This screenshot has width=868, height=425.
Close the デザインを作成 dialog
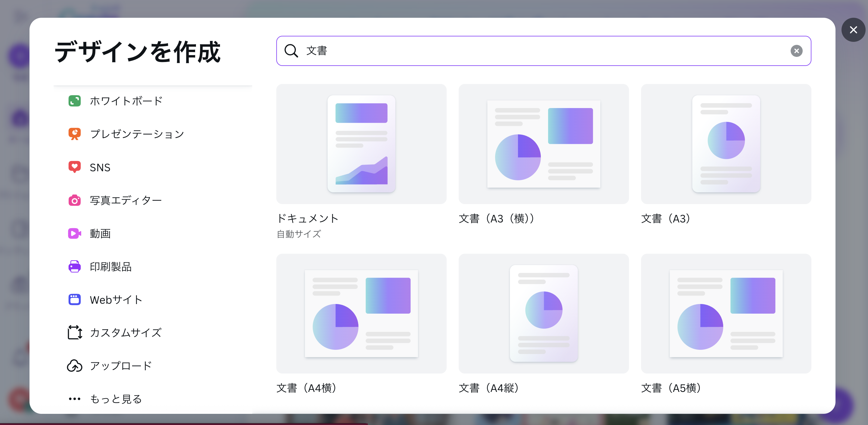(x=853, y=30)
